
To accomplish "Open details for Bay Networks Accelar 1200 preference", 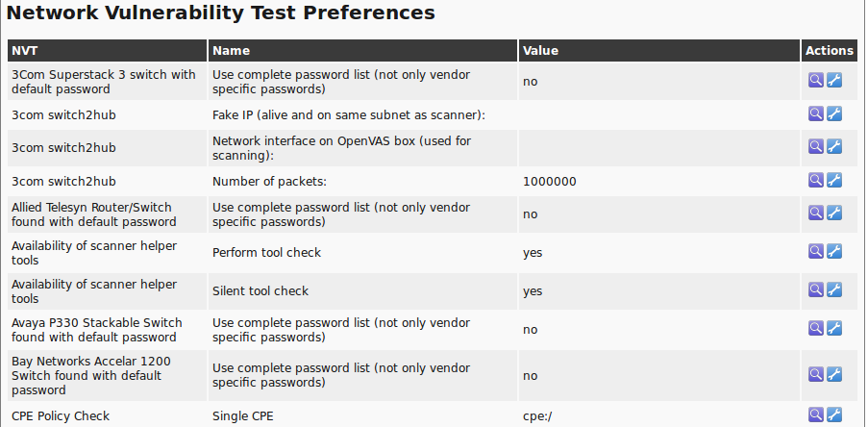I will pos(815,375).
